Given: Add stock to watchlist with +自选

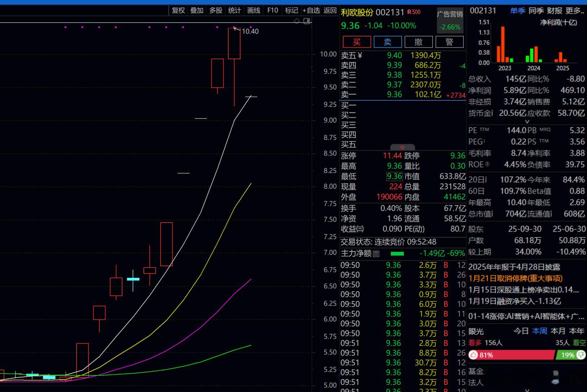Looking at the screenshot, I should pos(311,10).
